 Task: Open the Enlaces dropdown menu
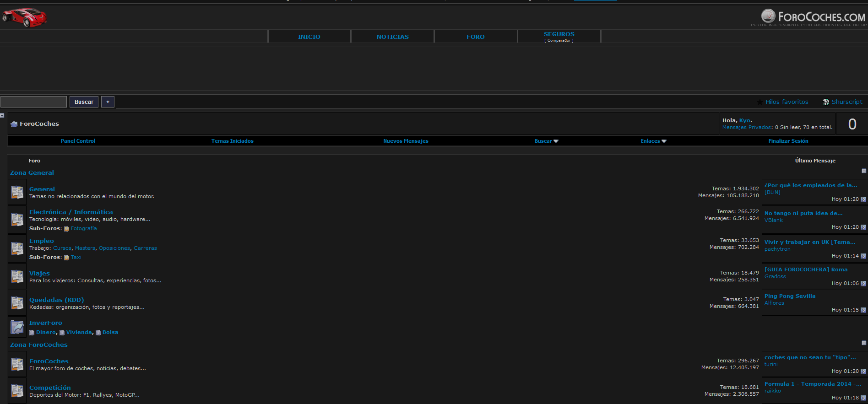653,141
